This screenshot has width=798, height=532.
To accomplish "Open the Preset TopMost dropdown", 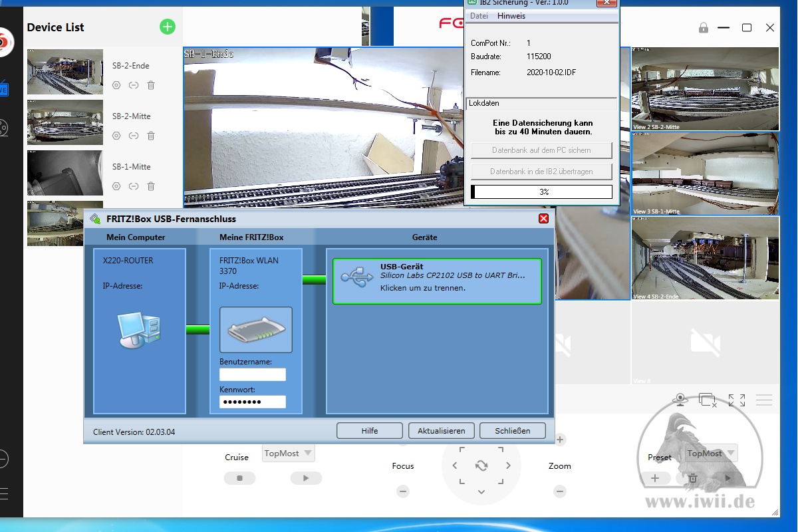I will (x=712, y=454).
